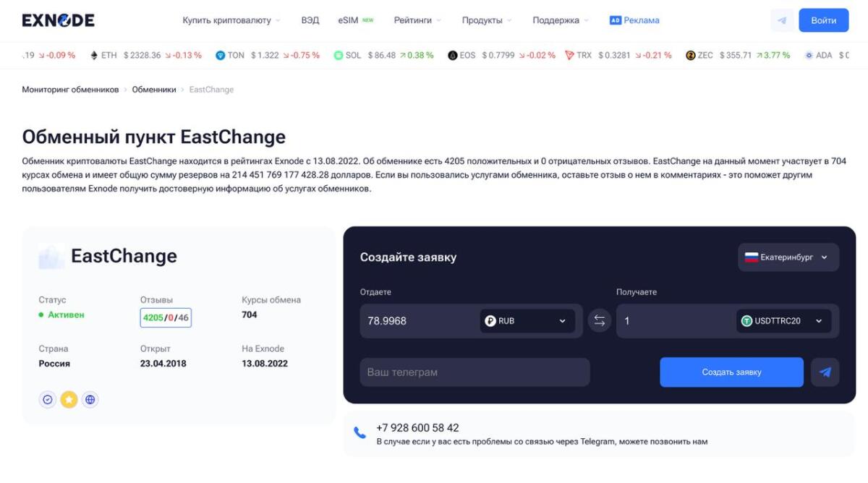868x483 pixels.
Task: Click the Telegram icon in the header
Action: point(781,20)
